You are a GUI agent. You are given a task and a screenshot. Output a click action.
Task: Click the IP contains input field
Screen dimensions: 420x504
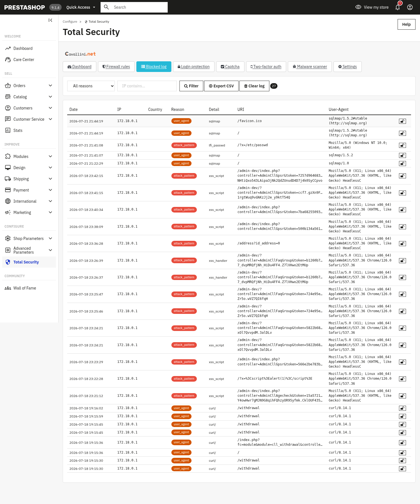tap(147, 86)
